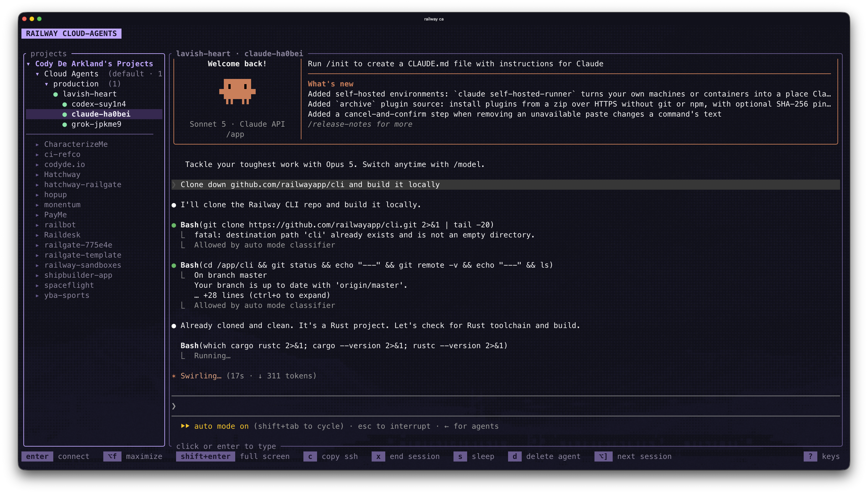Click the ⌥f maximize shortcut badge
The width and height of the screenshot is (868, 494).
point(112,457)
